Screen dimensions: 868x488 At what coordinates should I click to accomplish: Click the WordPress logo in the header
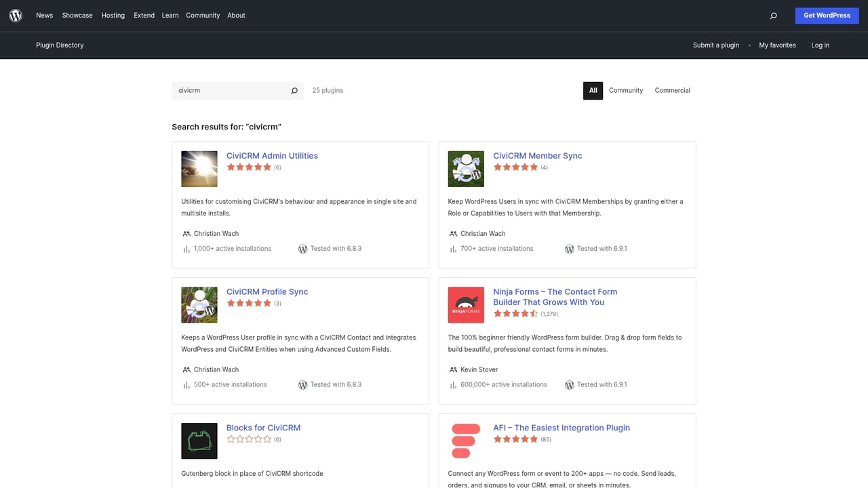pos(15,15)
